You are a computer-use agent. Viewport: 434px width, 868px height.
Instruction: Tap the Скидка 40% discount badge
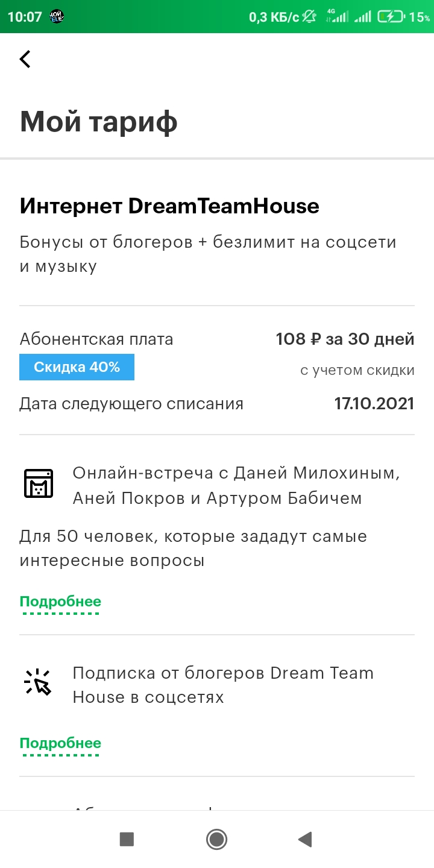click(x=77, y=367)
